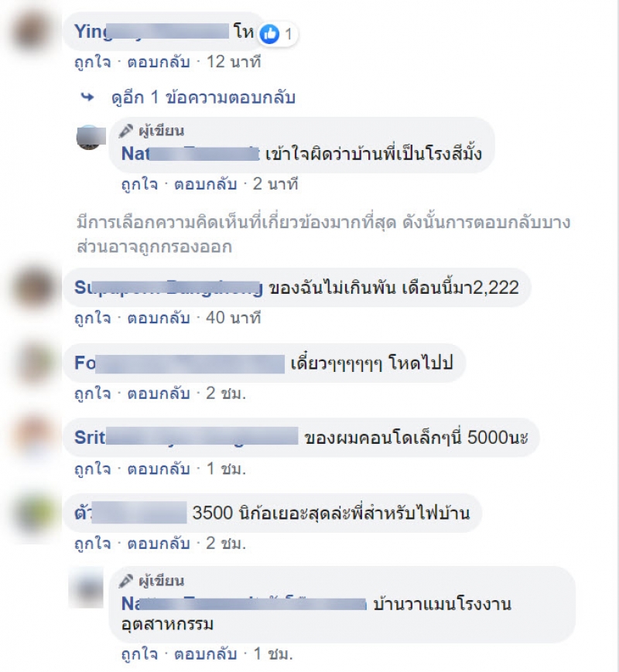Click the pencil author icon above โรงงาน reply
The height and width of the screenshot is (672, 619).
coord(125,582)
